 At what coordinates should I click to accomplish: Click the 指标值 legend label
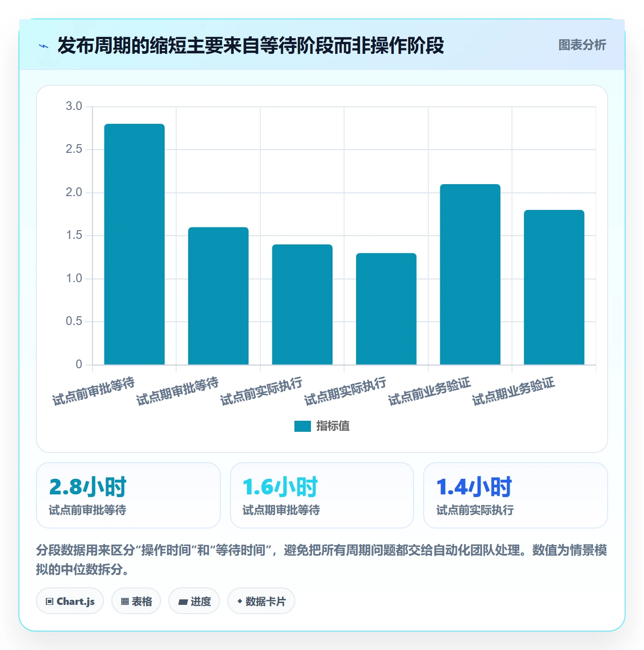coord(333,426)
